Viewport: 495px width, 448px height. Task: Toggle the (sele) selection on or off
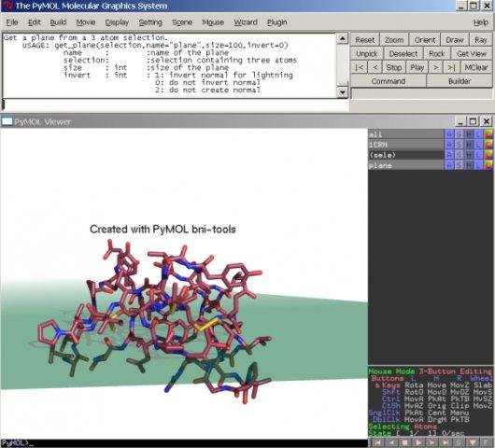406,155
